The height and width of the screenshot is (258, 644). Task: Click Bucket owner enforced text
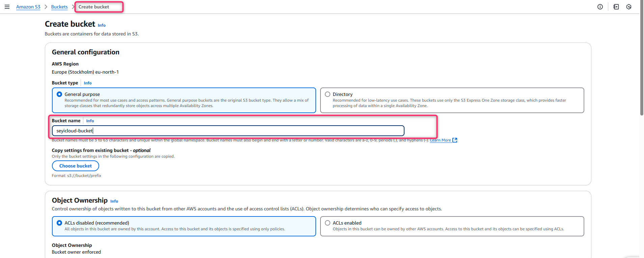[x=76, y=252]
